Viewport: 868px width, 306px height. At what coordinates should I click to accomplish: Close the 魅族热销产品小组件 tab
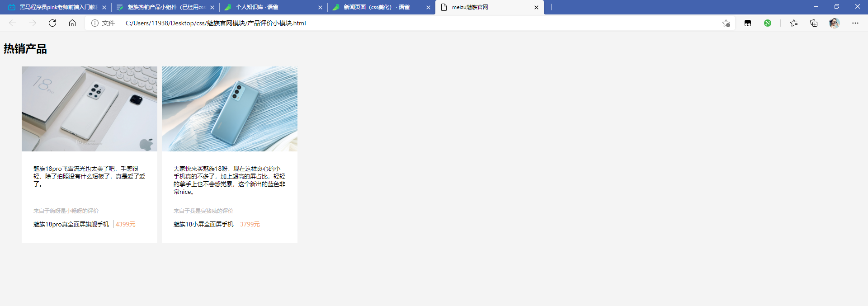click(x=212, y=7)
